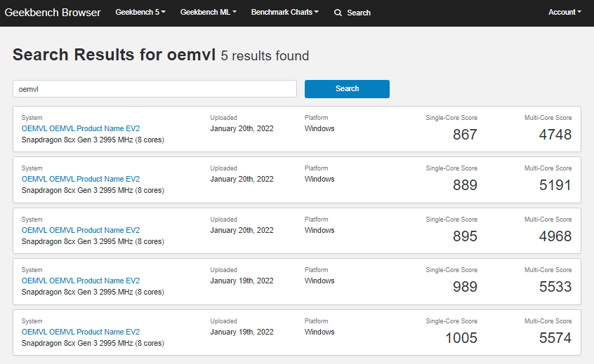Click the Search text in navigation bar
Image resolution: width=594 pixels, height=364 pixels.
coord(358,13)
